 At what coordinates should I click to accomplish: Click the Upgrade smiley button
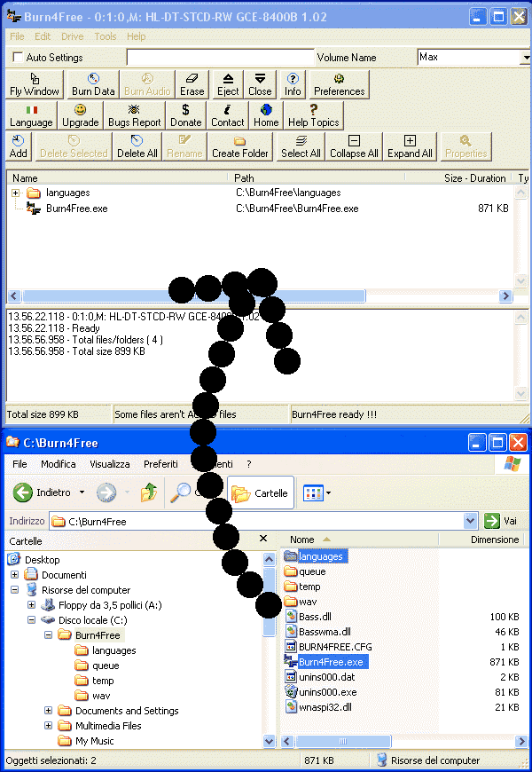80,115
